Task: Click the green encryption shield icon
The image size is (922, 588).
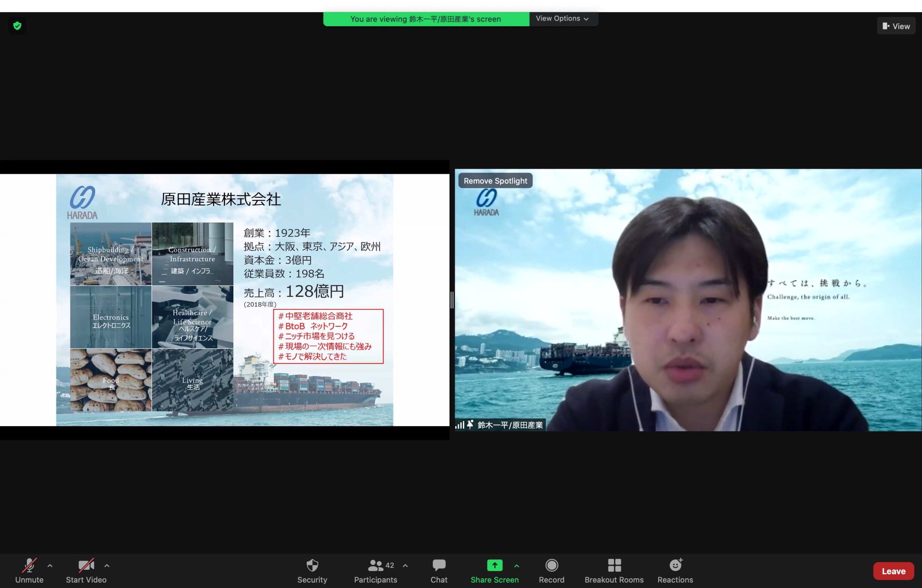Action: click(17, 26)
